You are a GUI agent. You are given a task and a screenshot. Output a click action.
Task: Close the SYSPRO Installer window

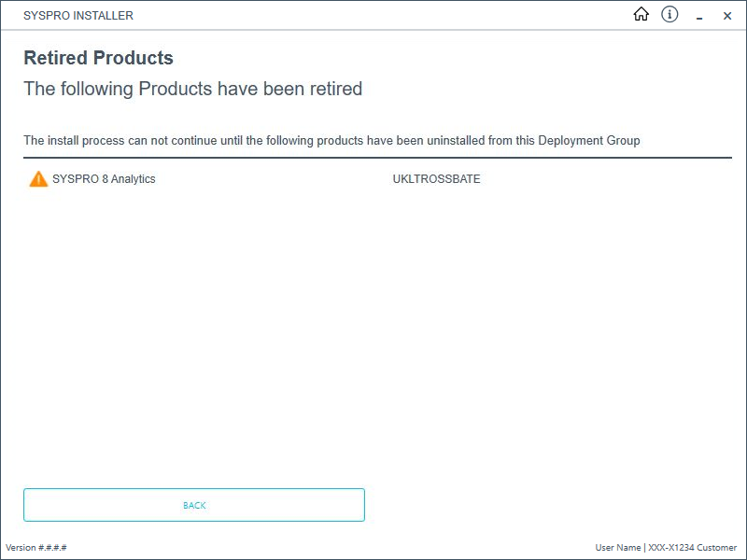727,16
